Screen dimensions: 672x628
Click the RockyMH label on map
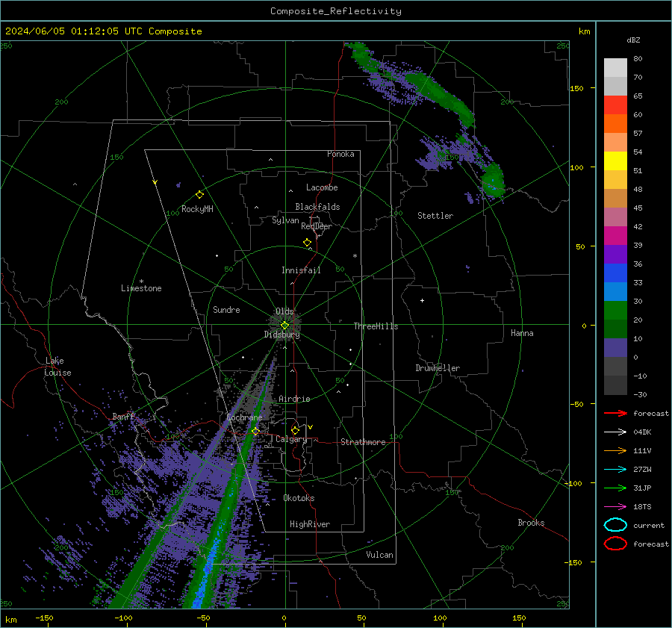point(197,209)
